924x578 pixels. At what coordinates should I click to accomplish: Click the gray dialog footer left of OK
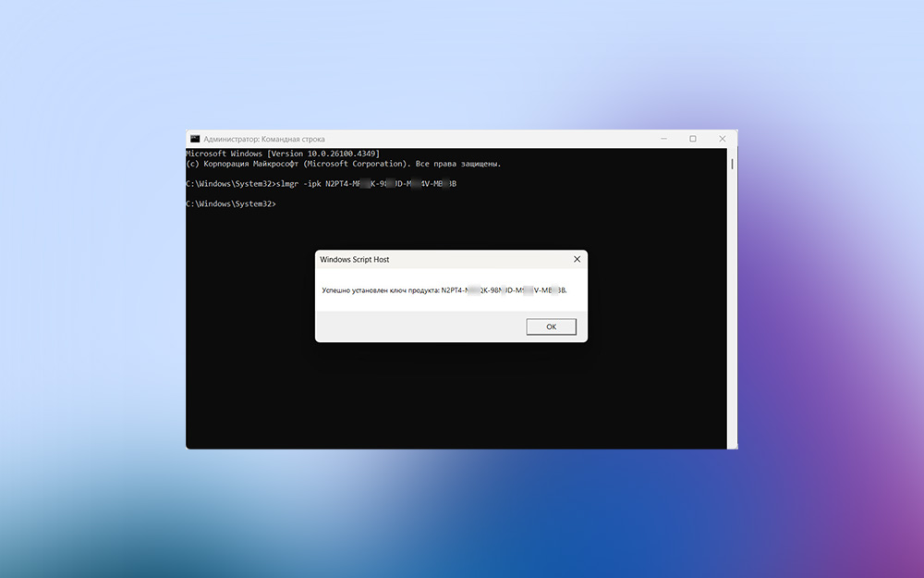(x=416, y=326)
